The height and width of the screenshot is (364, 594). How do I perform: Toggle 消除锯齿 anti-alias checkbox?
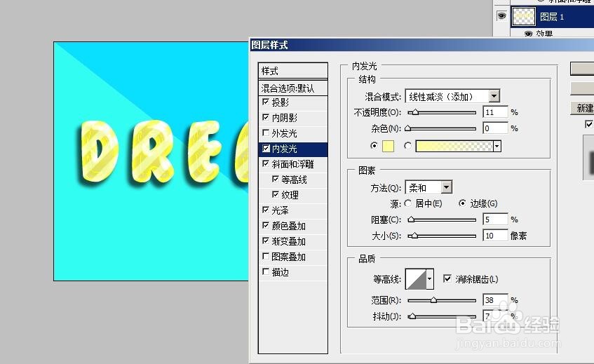(447, 279)
